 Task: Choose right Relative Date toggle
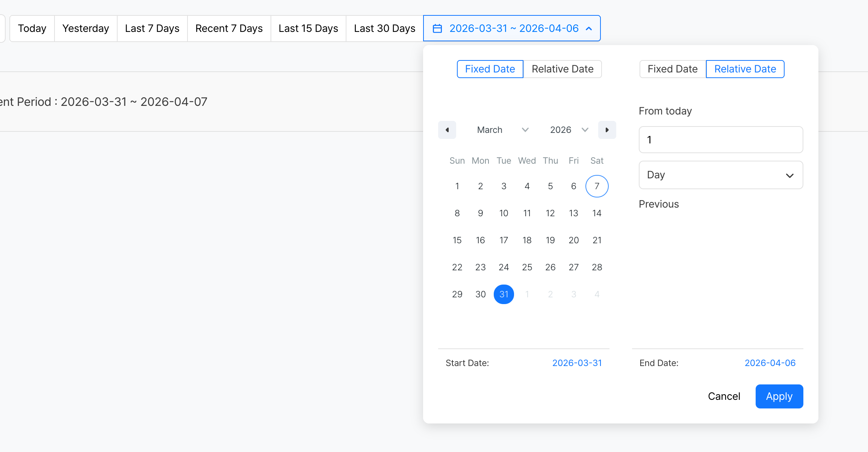pyautogui.click(x=745, y=69)
